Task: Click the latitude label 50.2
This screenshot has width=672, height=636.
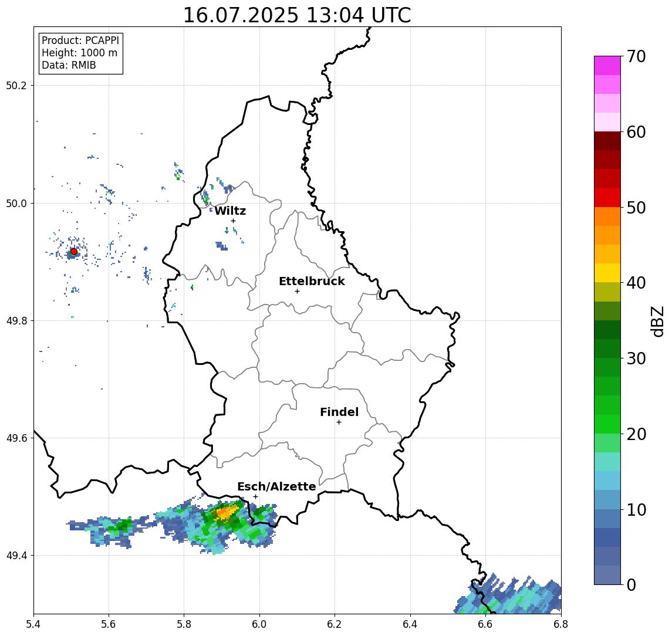Action: tap(16, 85)
